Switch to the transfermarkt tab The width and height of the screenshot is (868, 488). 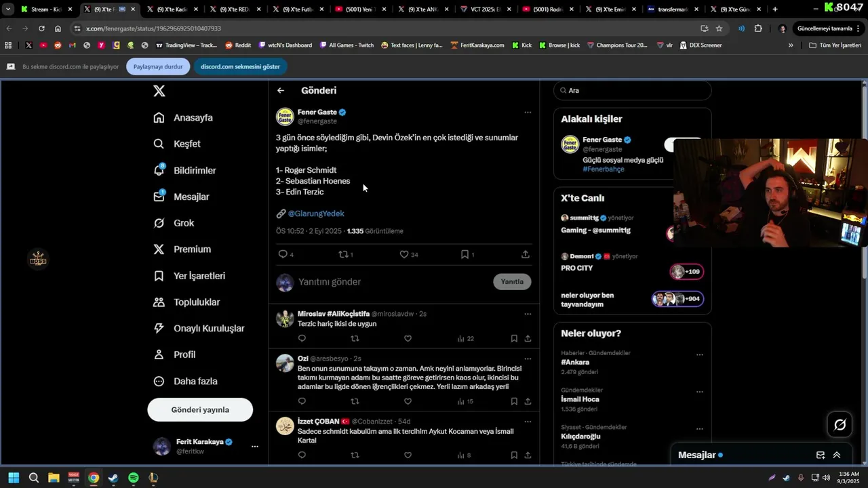[x=671, y=9]
